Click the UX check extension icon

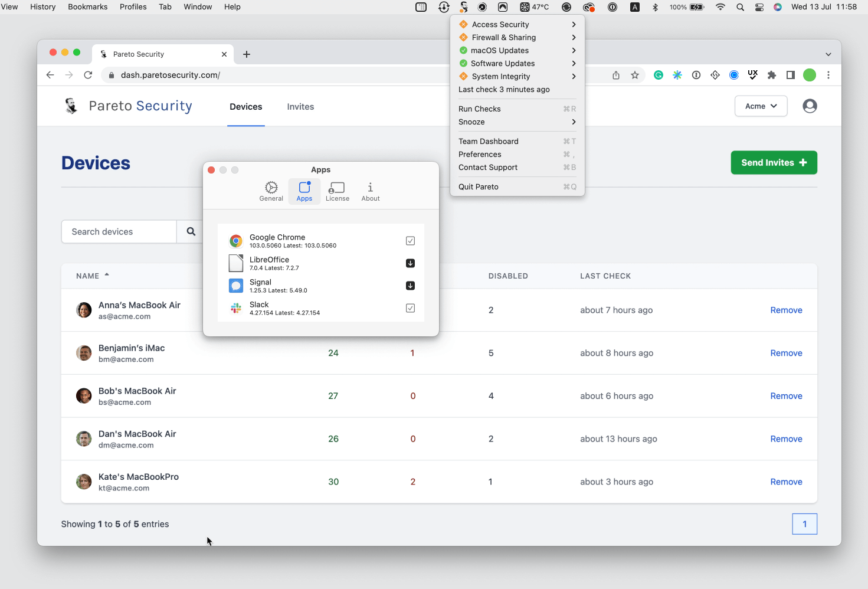pyautogui.click(x=753, y=75)
